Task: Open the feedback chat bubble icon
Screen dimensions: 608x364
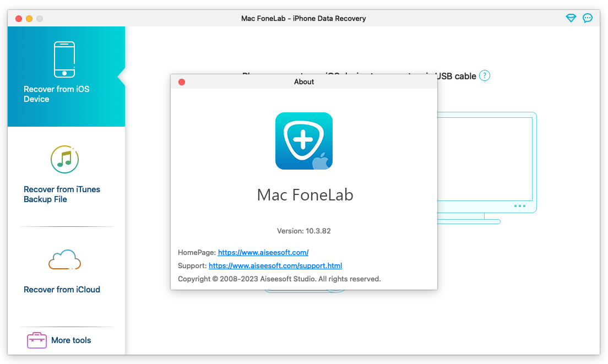Action: click(x=588, y=18)
